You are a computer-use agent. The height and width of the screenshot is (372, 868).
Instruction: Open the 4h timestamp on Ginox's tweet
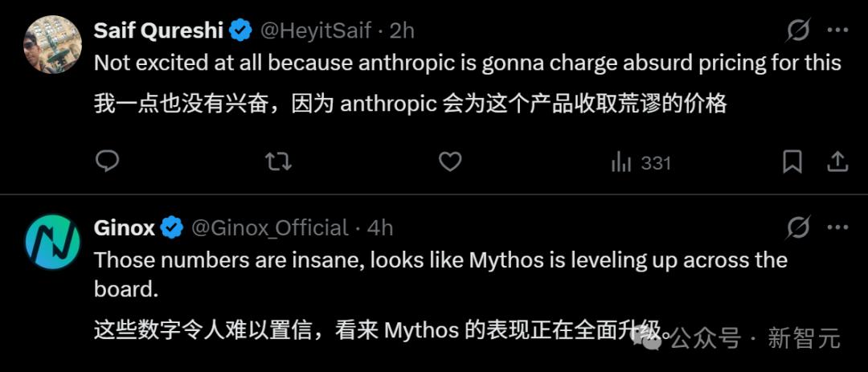point(380,228)
